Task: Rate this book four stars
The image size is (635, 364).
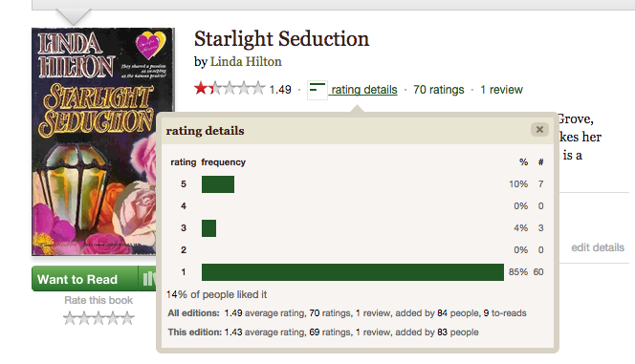Action: (113, 318)
